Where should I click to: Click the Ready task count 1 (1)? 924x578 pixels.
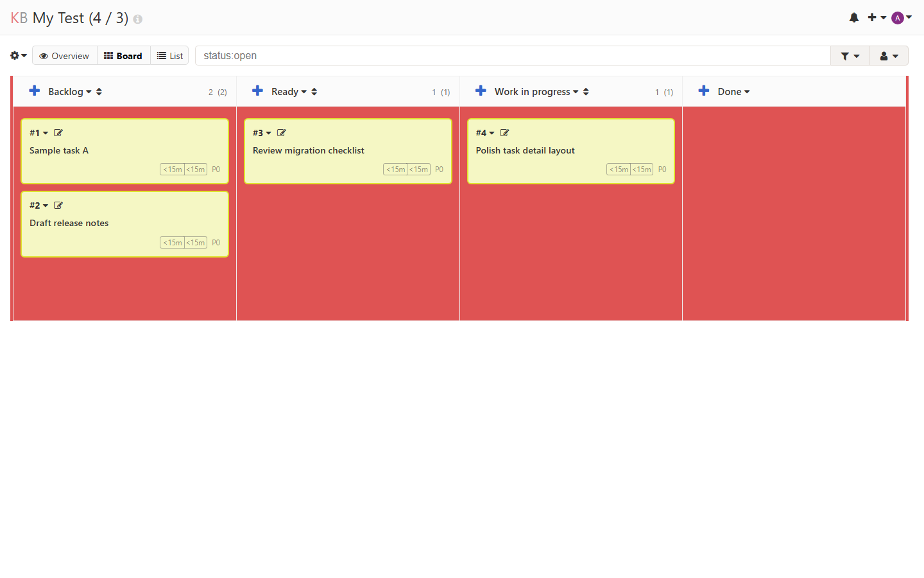coord(441,92)
